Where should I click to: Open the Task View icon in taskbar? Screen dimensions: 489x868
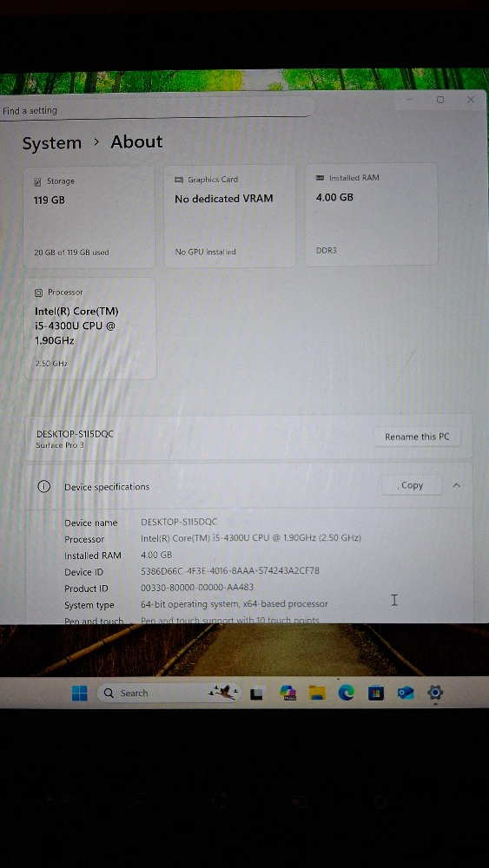coord(256,693)
